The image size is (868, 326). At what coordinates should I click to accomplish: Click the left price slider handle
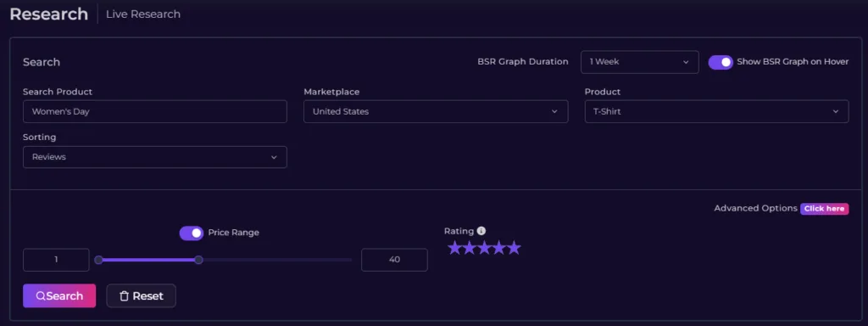coord(98,260)
